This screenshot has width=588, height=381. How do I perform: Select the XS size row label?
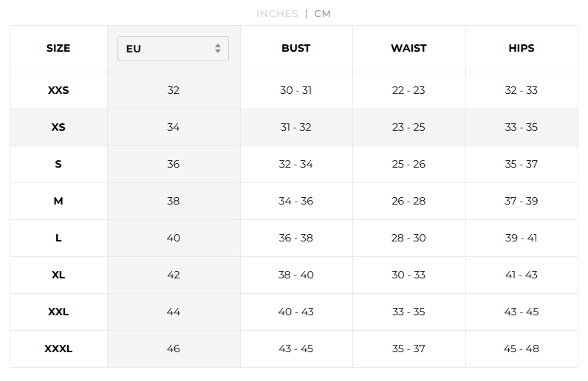[58, 127]
